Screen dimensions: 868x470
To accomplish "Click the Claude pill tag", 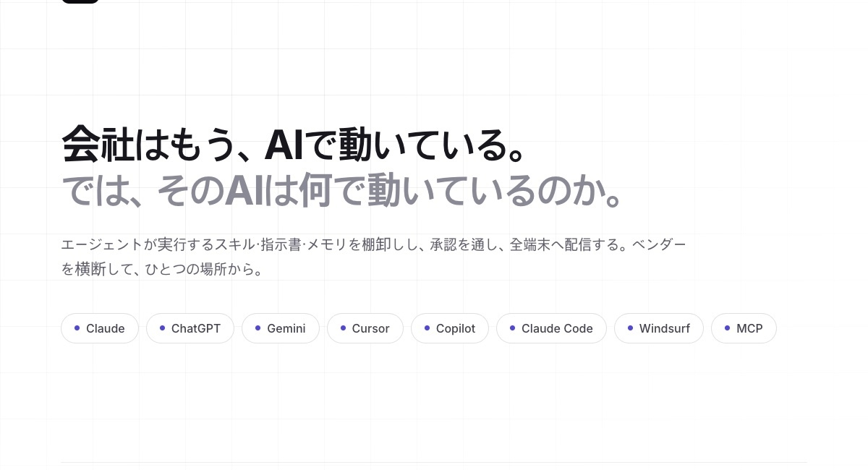I will click(x=100, y=328).
